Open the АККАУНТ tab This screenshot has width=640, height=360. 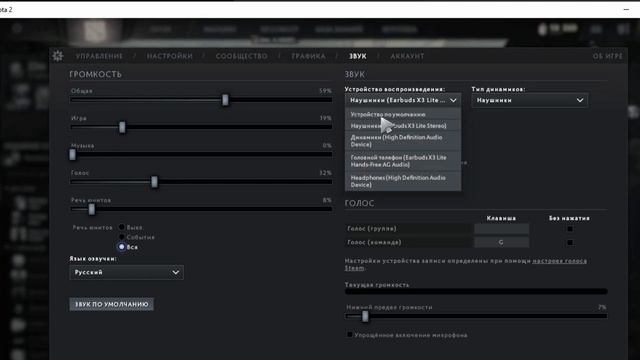[x=407, y=56]
